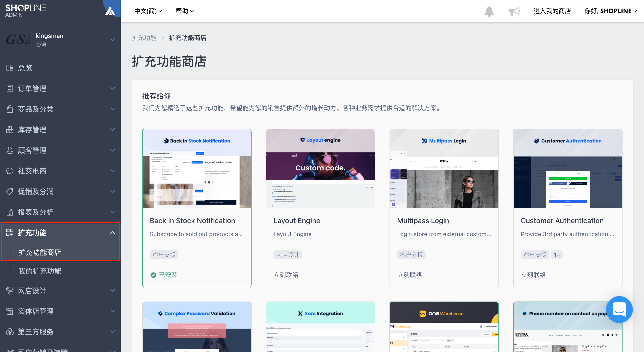The height and width of the screenshot is (352, 644).
Task: Open the live chat bubble button
Action: [619, 309]
